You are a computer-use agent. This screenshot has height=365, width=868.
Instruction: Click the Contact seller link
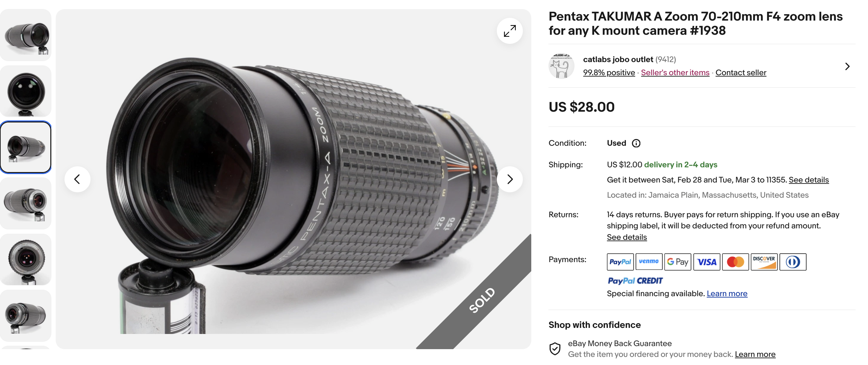pyautogui.click(x=741, y=73)
